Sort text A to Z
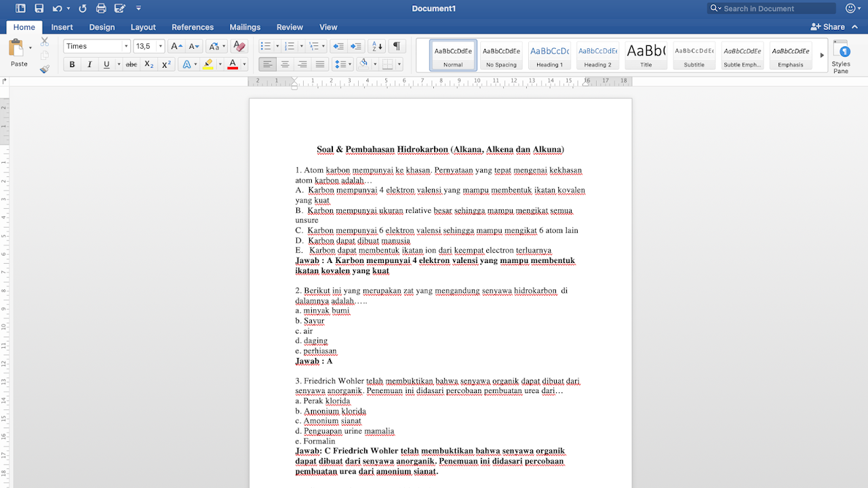Screen dimensions: 868x488 pos(377,46)
